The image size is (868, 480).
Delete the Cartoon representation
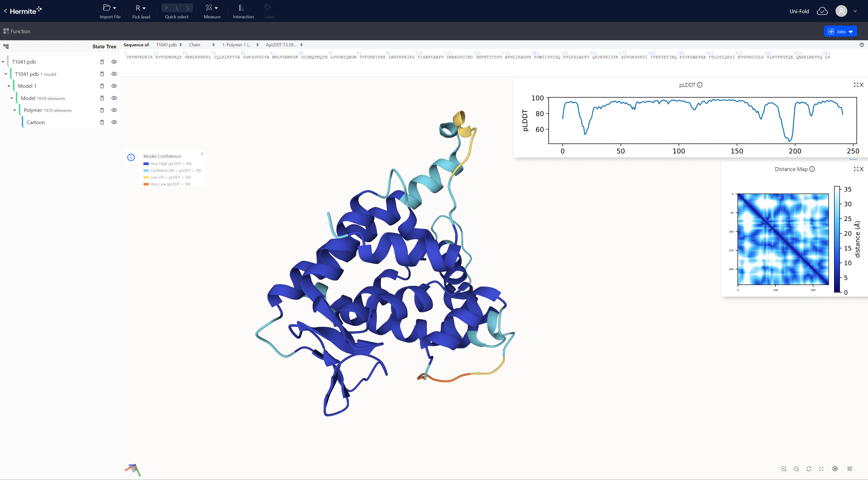coord(102,122)
